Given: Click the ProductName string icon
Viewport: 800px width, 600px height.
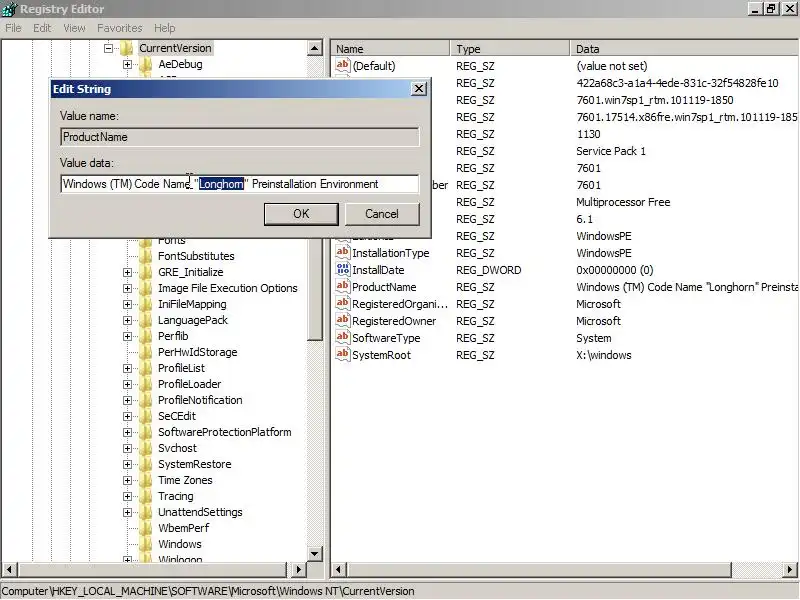Looking at the screenshot, I should [x=342, y=286].
